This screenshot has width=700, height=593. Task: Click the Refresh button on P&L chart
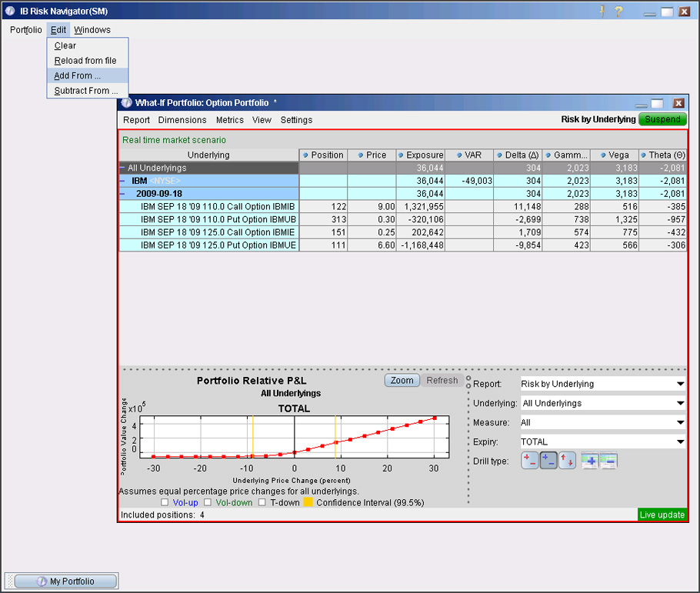point(442,381)
